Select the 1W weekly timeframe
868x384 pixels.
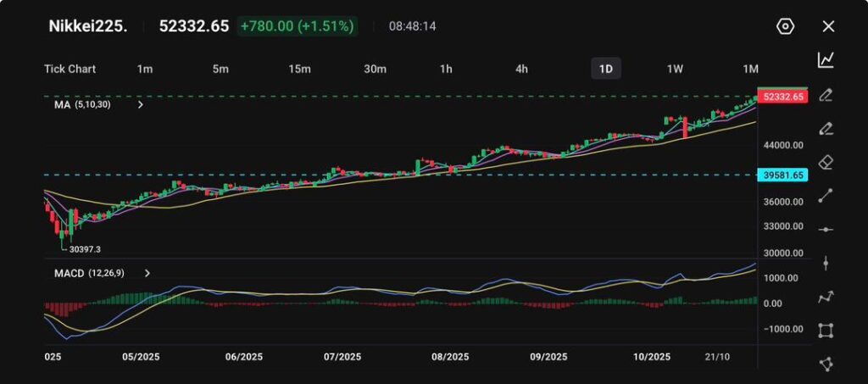click(675, 69)
